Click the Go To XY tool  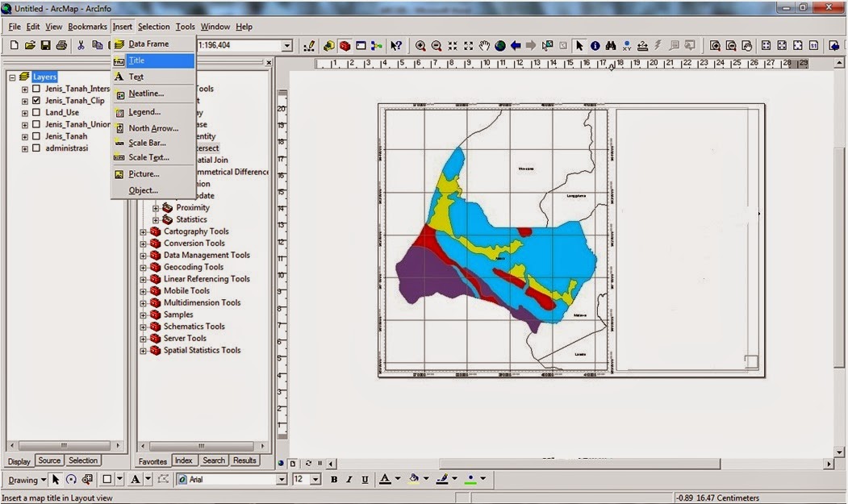[x=628, y=46]
